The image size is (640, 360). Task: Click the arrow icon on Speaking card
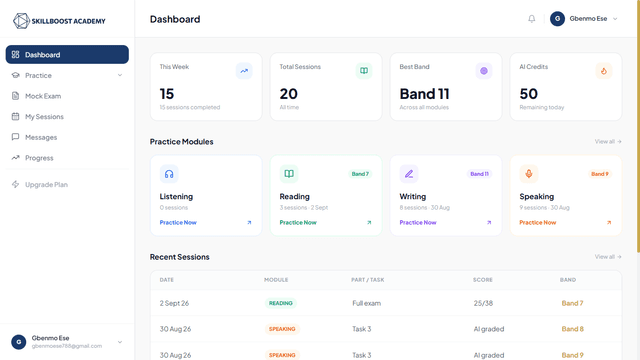609,222
